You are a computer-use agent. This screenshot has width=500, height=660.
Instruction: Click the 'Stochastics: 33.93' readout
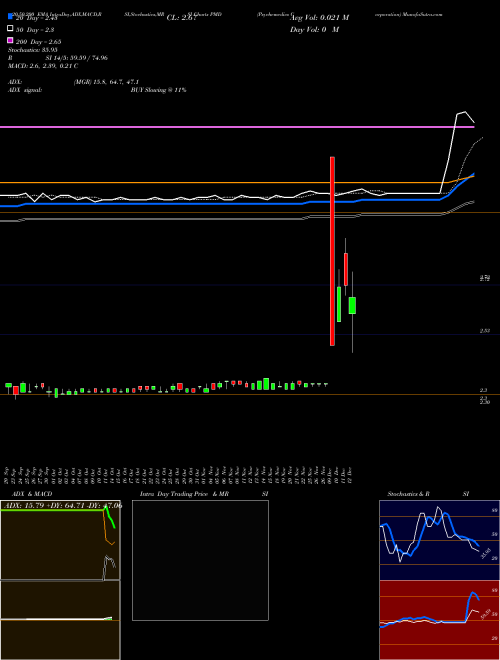pos(33,50)
